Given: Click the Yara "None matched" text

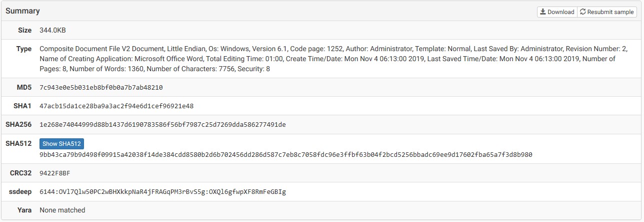Looking at the screenshot, I should coord(62,210).
